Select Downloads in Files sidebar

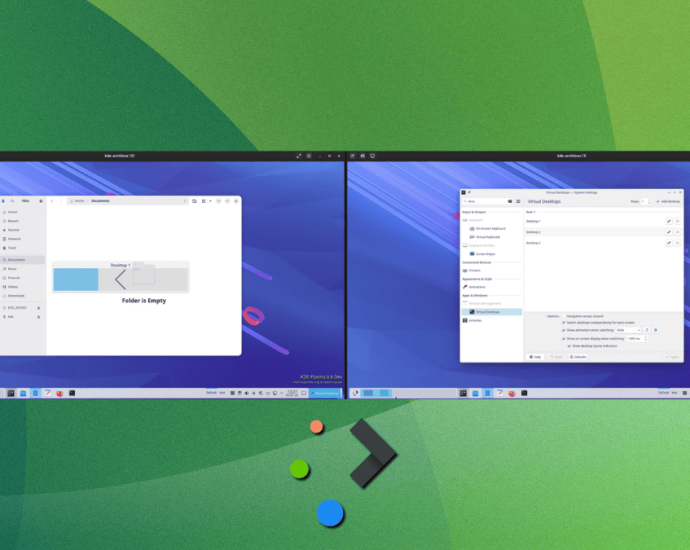pyautogui.click(x=22, y=296)
